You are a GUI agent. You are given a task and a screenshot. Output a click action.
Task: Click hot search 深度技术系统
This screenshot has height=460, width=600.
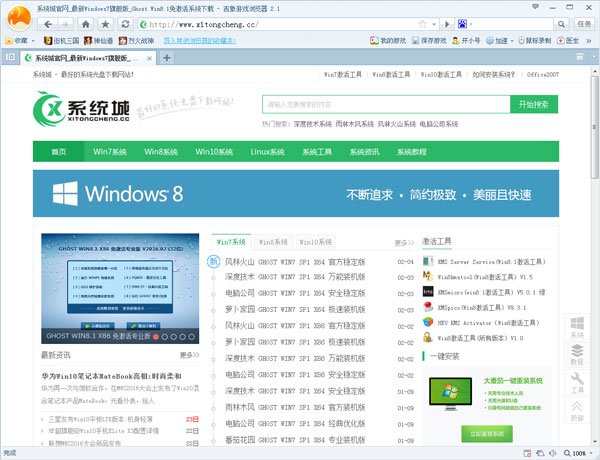coord(313,124)
